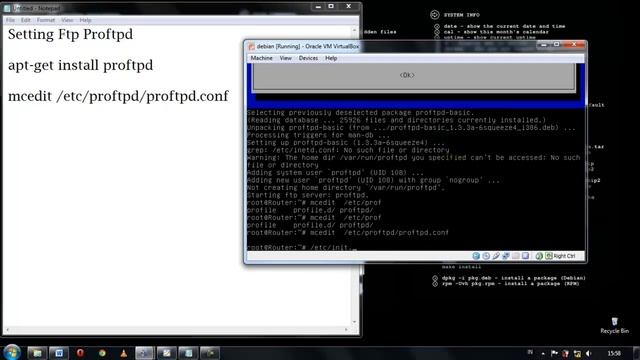The image size is (640, 360).
Task: Open the Windows Start menu orb
Action: click(x=12, y=353)
